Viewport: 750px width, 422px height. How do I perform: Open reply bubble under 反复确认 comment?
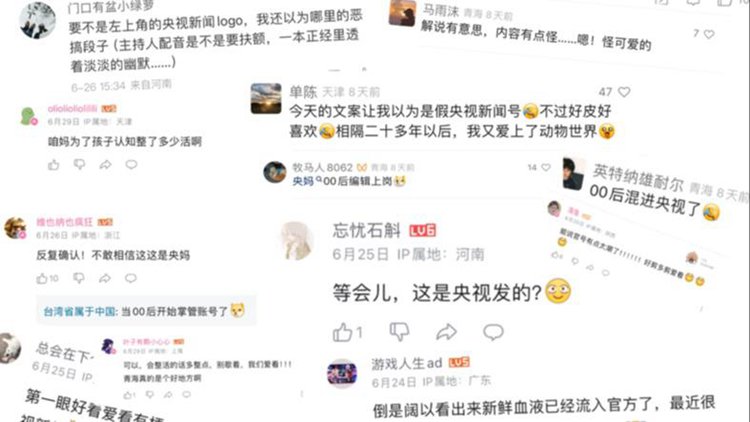(131, 278)
